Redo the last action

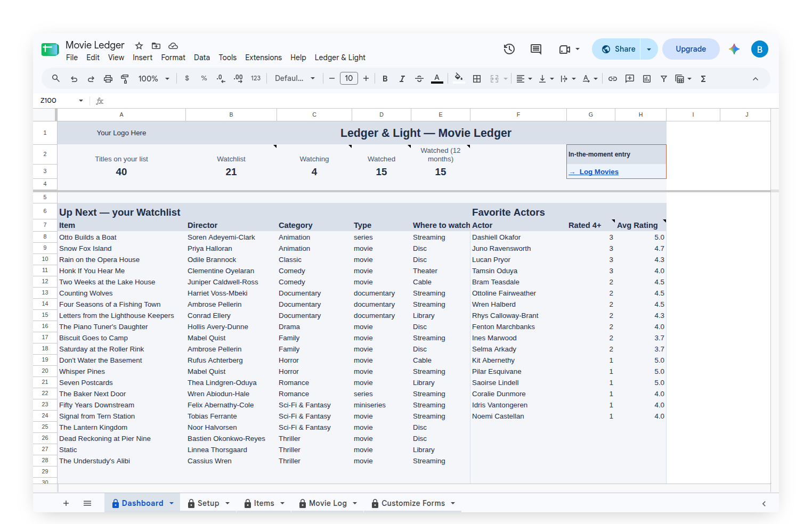91,79
